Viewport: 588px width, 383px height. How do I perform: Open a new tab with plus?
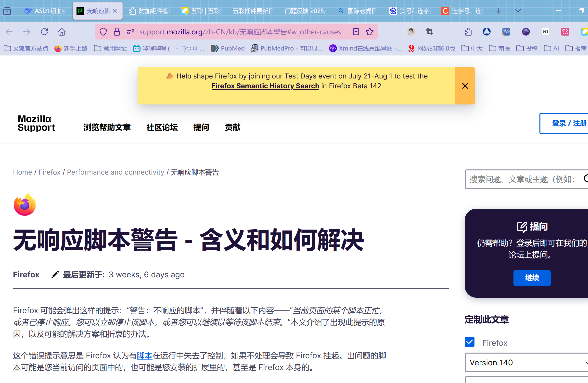(x=498, y=11)
